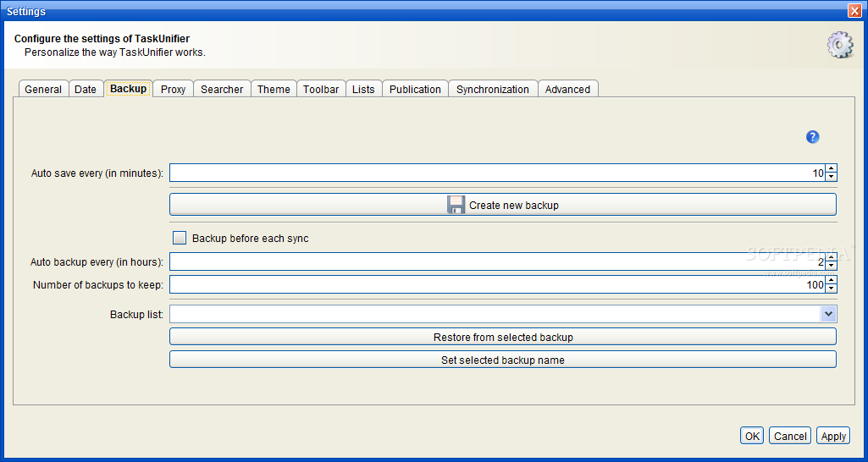
Task: Click the Auto save minutes input field
Action: (x=497, y=173)
